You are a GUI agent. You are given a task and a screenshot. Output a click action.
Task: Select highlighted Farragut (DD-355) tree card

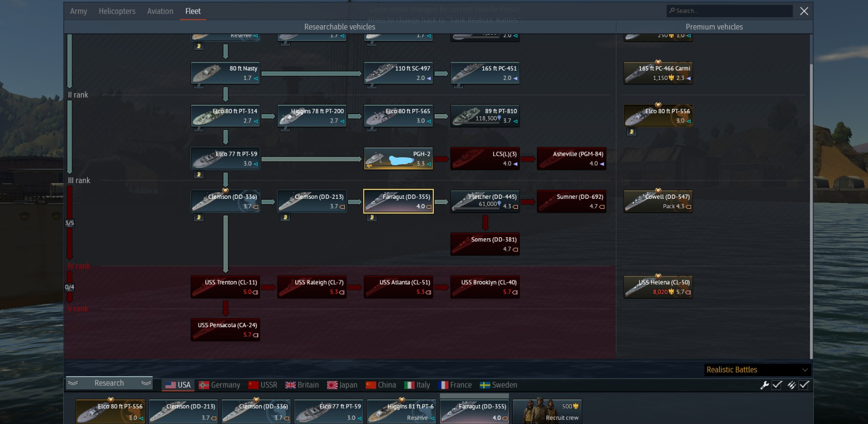[x=398, y=201]
